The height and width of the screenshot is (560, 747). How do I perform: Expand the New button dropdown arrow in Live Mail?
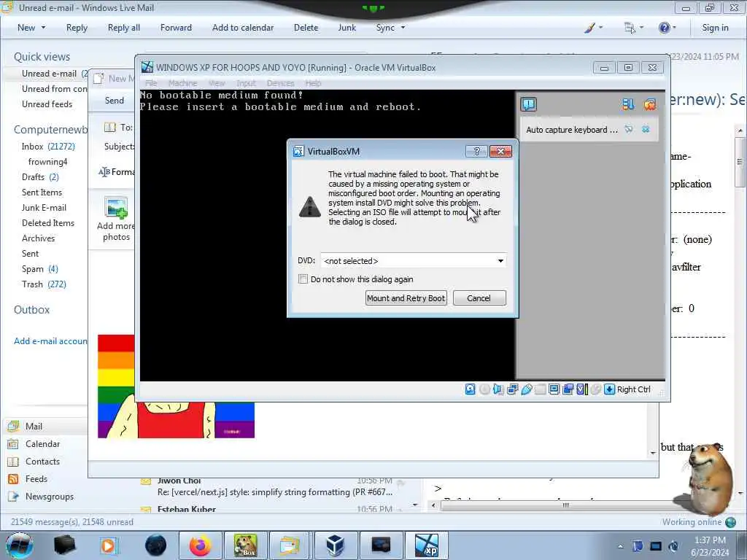(x=43, y=28)
